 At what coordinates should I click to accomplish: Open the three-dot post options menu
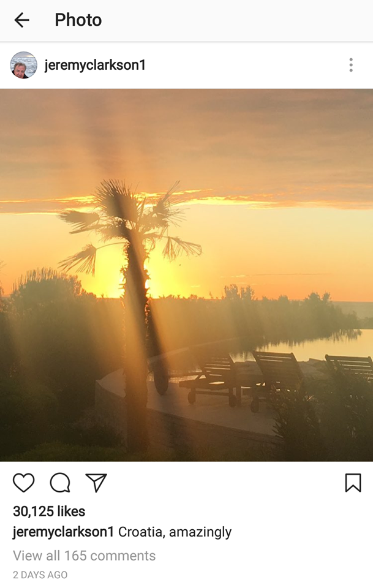(351, 65)
